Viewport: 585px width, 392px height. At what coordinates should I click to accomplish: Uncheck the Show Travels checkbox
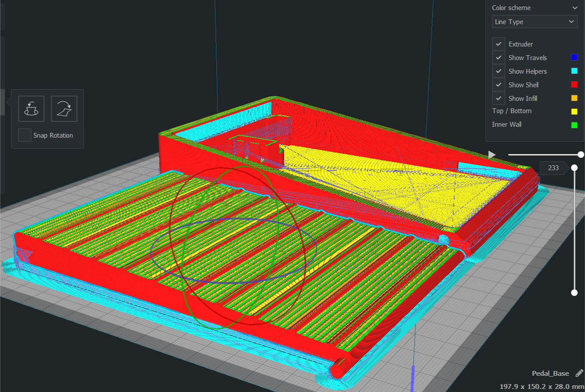[499, 57]
